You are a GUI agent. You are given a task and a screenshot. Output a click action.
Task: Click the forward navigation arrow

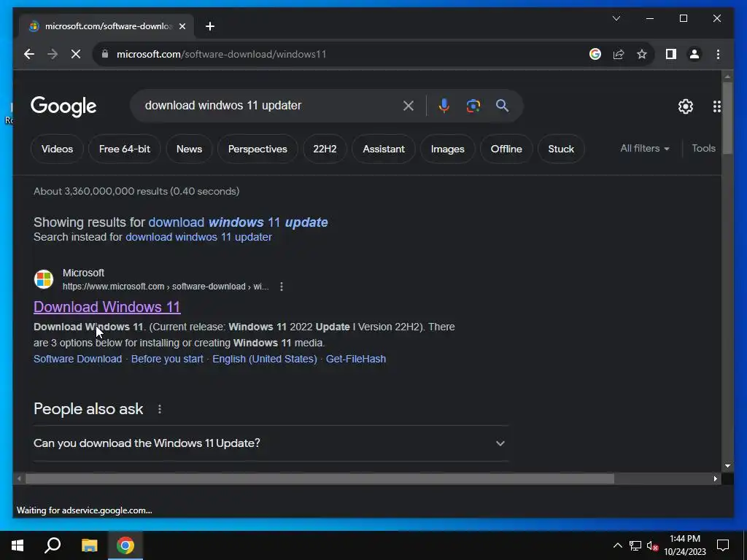pos(53,54)
